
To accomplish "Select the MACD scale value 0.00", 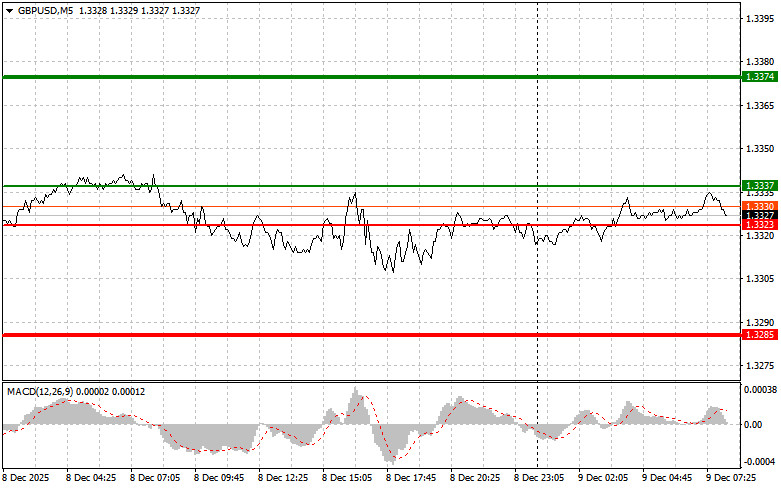I will pos(753,424).
